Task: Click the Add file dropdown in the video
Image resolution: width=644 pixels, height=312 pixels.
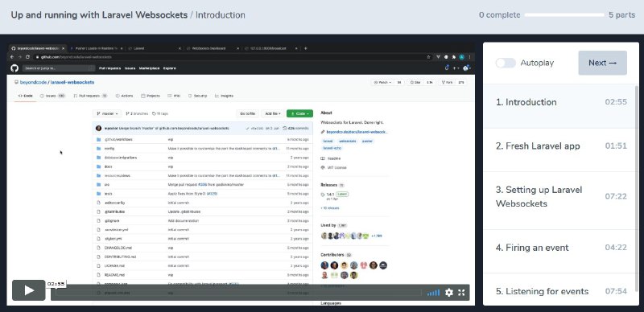Action: (x=273, y=113)
